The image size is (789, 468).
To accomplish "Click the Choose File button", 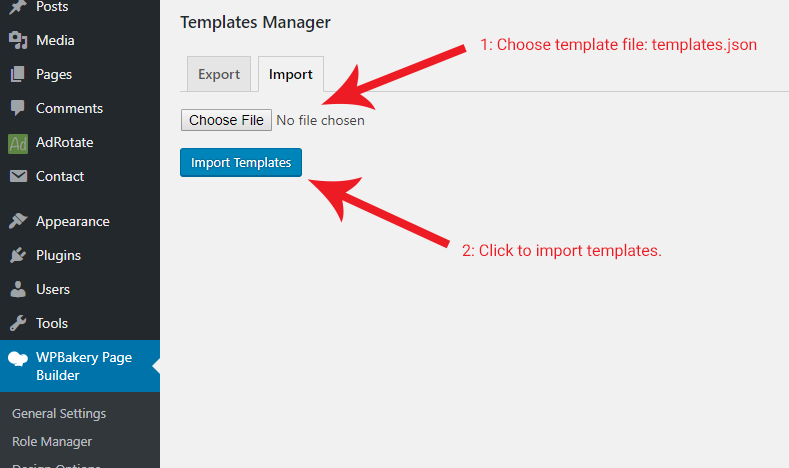I will point(226,120).
